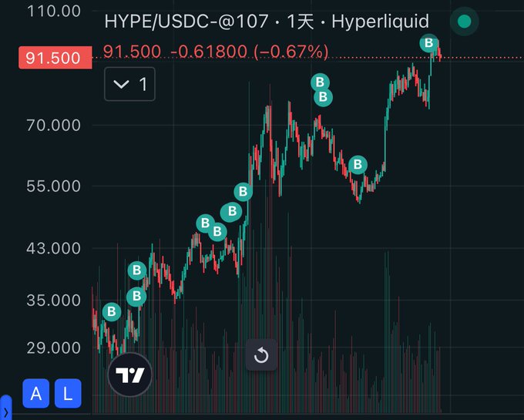The width and height of the screenshot is (524, 420).
Task: Click the -0.61800 (-0.67%) change value
Action: (x=250, y=52)
